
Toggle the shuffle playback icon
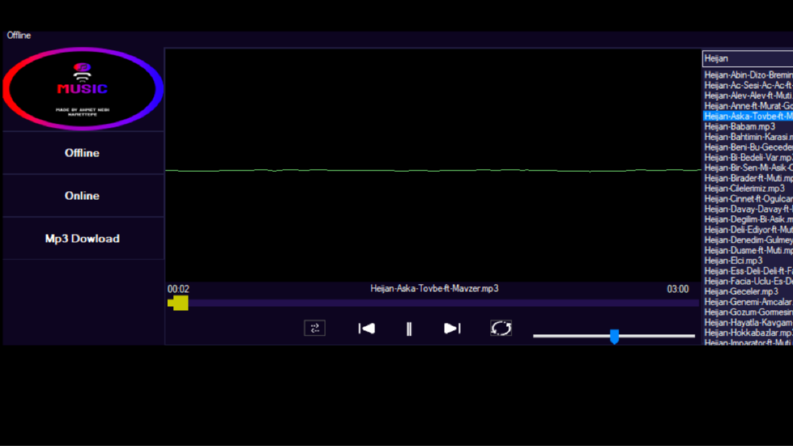coord(315,328)
